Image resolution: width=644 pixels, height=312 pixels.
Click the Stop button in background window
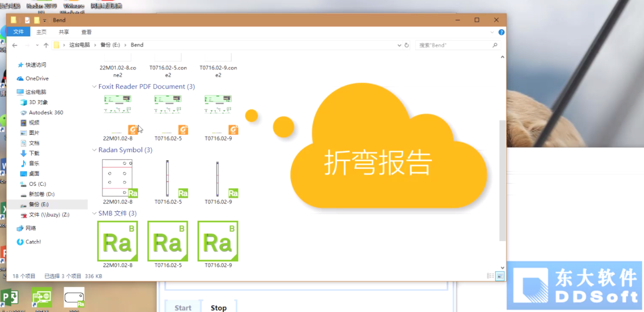[219, 307]
